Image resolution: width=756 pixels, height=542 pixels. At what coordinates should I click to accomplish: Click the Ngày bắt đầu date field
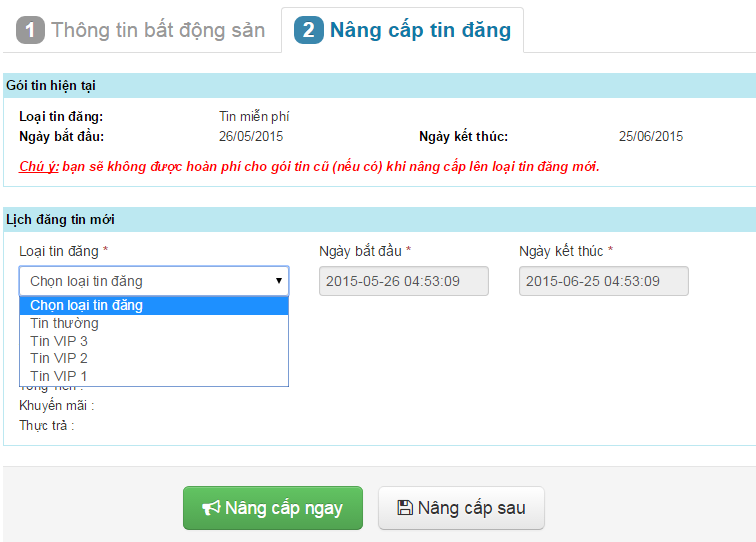[x=404, y=281]
